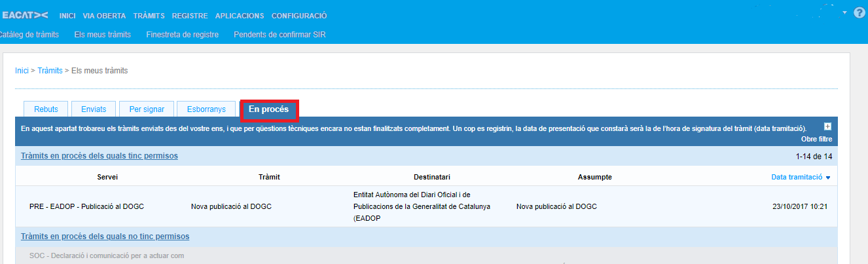The height and width of the screenshot is (264, 868).
Task: Expand the user account dropdown arrow
Action: click(844, 12)
